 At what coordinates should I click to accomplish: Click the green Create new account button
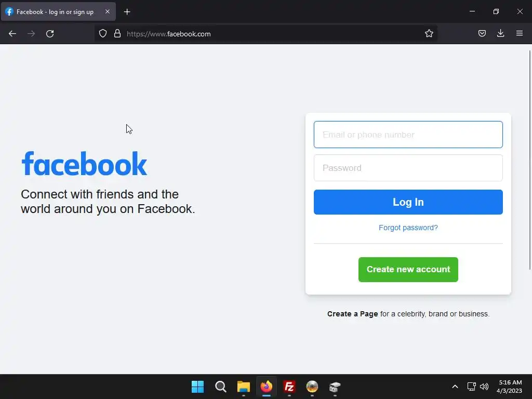click(408, 270)
